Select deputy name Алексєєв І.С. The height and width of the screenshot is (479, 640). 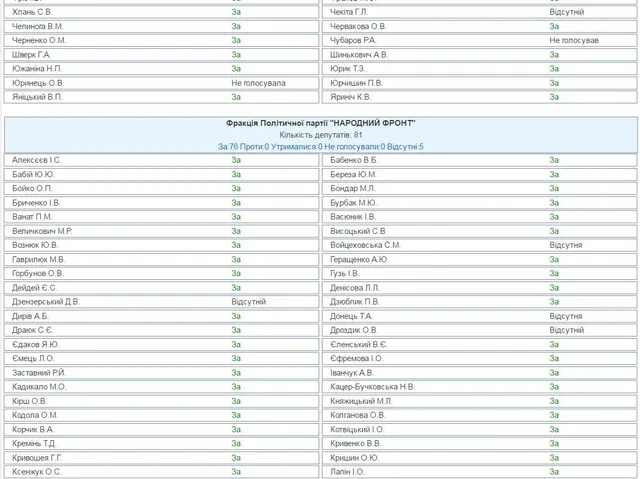(37, 160)
